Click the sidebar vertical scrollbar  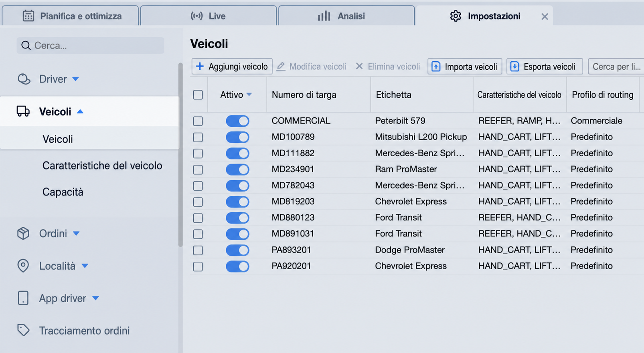pyautogui.click(x=180, y=155)
